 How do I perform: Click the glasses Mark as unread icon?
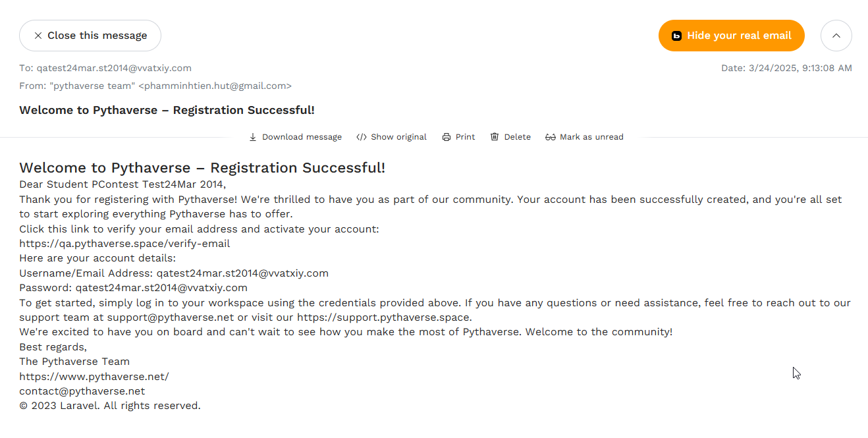pos(551,137)
